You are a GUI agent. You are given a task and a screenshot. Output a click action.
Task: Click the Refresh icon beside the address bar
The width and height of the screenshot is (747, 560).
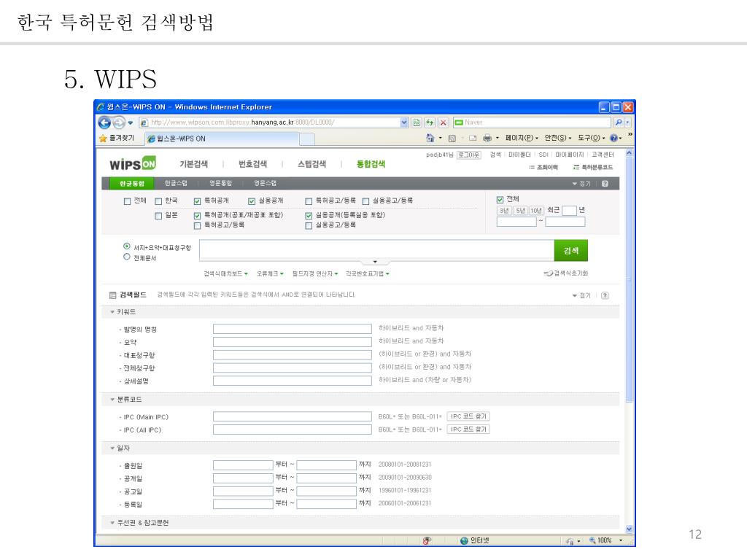pyautogui.click(x=430, y=122)
